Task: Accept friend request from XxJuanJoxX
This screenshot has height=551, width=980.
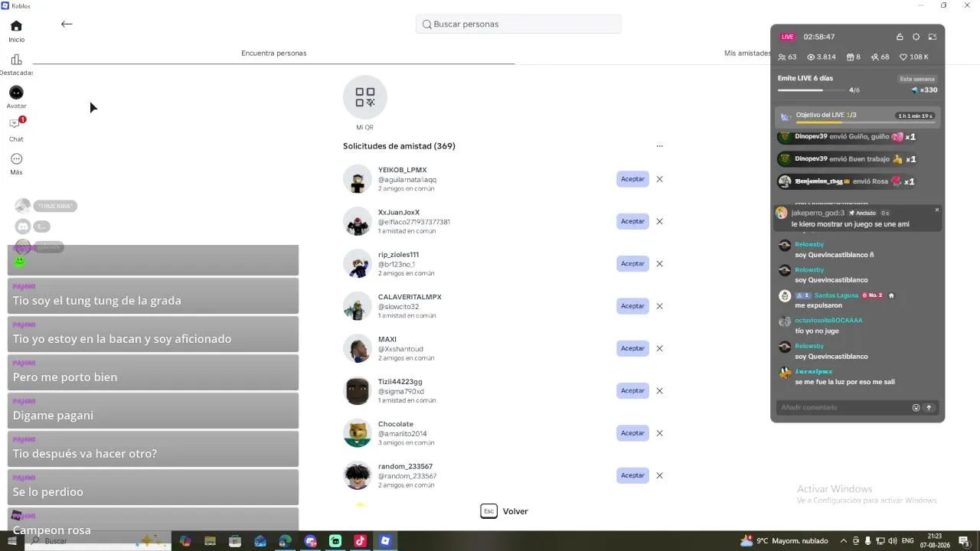Action: click(632, 221)
